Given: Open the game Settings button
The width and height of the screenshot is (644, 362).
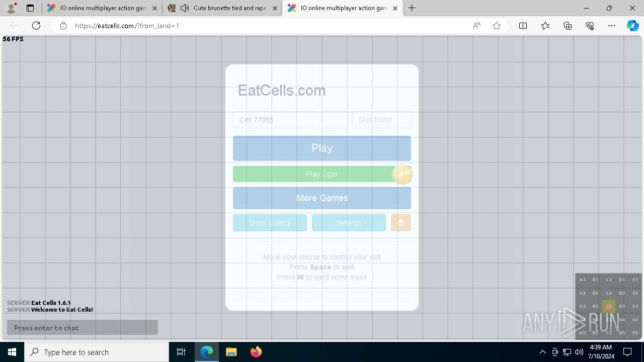Looking at the screenshot, I should pos(349,223).
